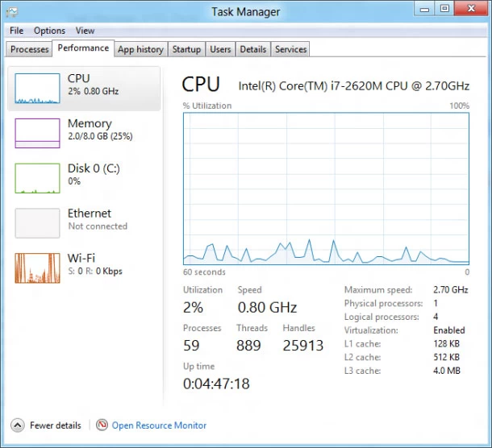Image resolution: width=492 pixels, height=448 pixels.
Task: Select the Wi-Fi orange graph icon
Action: pos(37,268)
